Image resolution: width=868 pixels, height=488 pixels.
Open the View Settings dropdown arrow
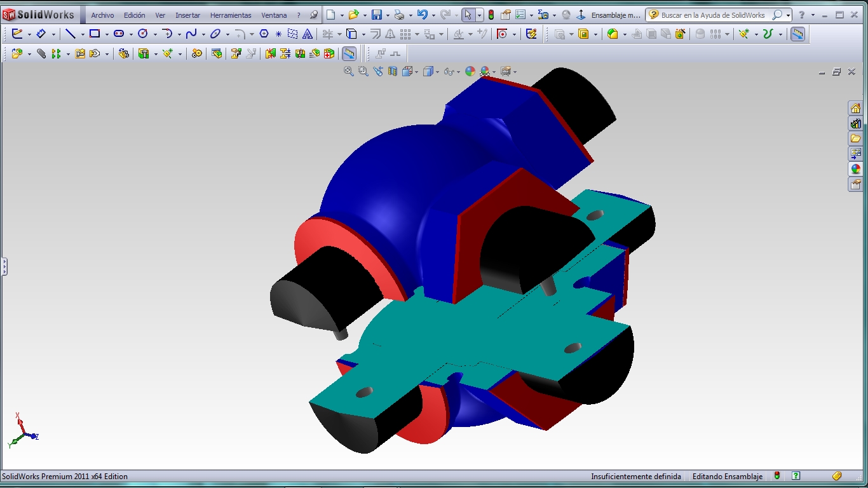[x=515, y=72]
